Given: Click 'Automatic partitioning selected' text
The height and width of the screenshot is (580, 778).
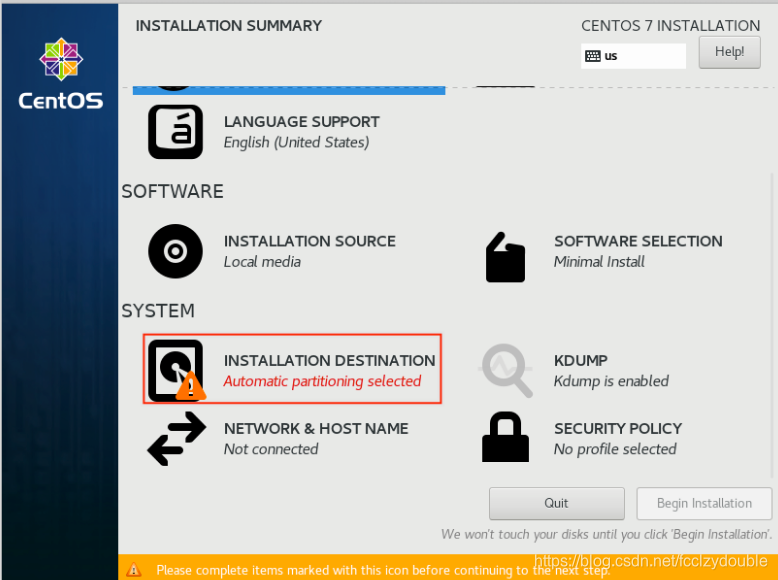Looking at the screenshot, I should point(322,381).
